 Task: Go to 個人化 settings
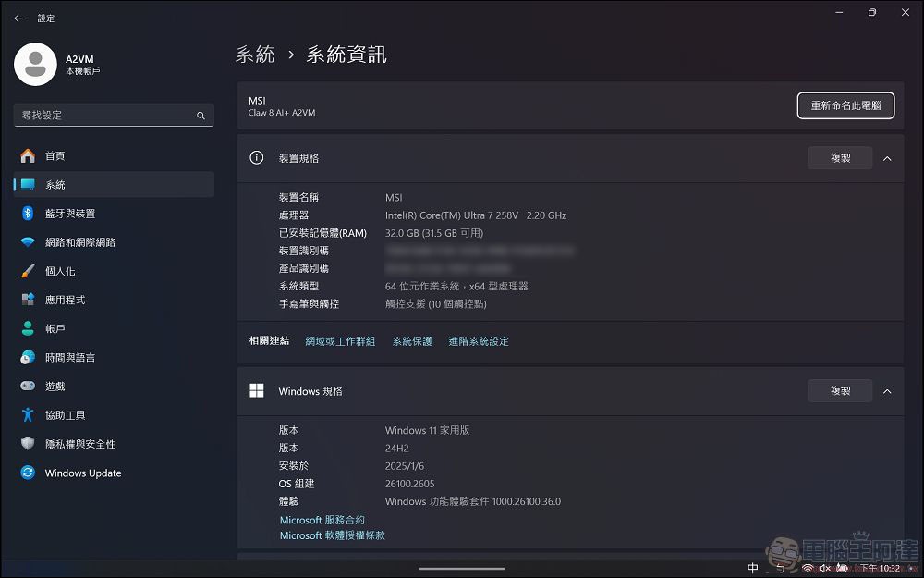click(x=114, y=271)
